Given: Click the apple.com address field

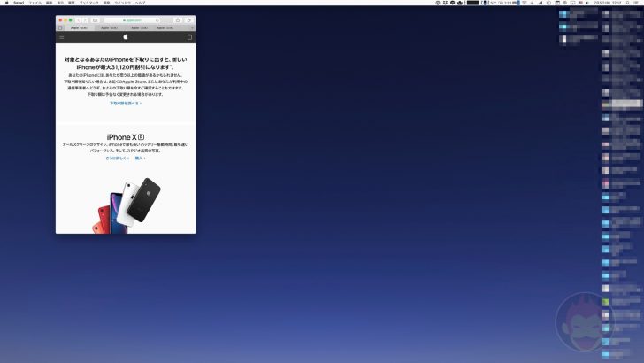Looking at the screenshot, I should (133, 20).
